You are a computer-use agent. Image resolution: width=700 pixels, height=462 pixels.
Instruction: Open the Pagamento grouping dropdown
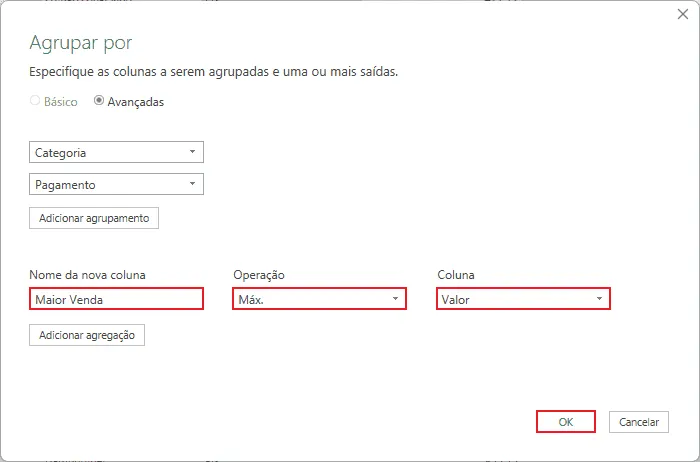(x=117, y=184)
